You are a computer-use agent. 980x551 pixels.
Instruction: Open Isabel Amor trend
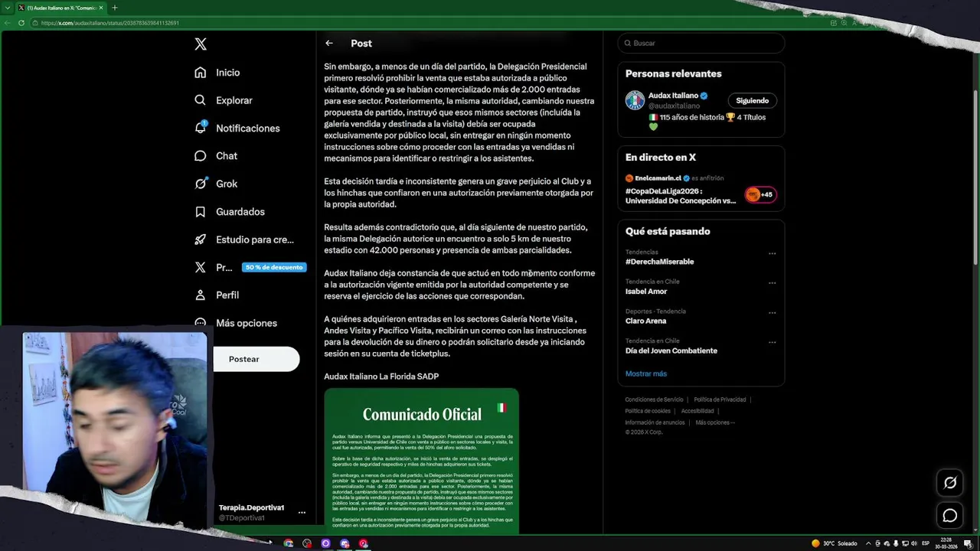(x=646, y=292)
